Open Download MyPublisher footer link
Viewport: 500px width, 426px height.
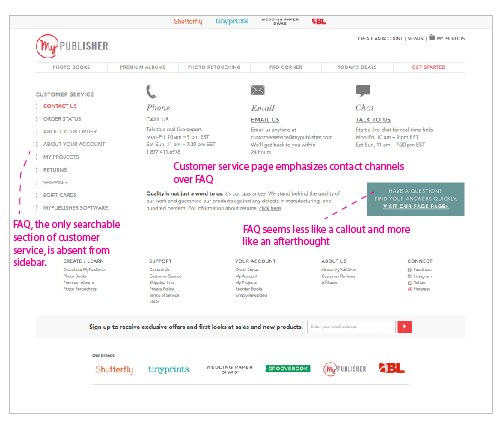85,270
